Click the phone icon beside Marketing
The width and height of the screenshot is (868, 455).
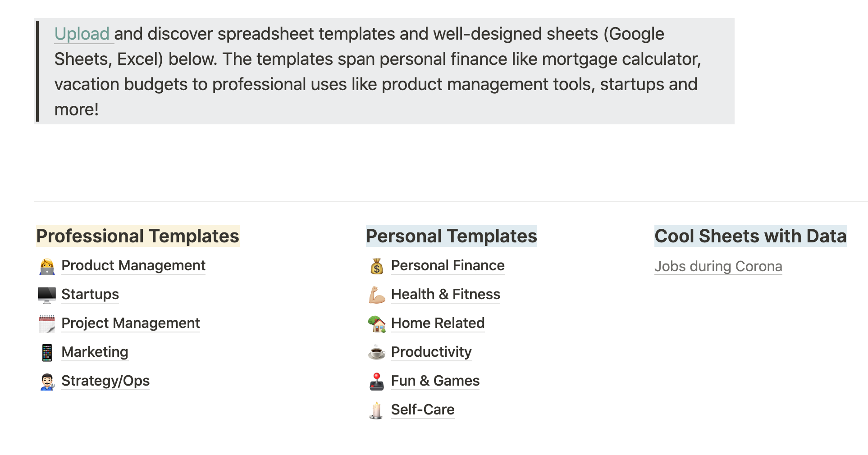pyautogui.click(x=47, y=353)
